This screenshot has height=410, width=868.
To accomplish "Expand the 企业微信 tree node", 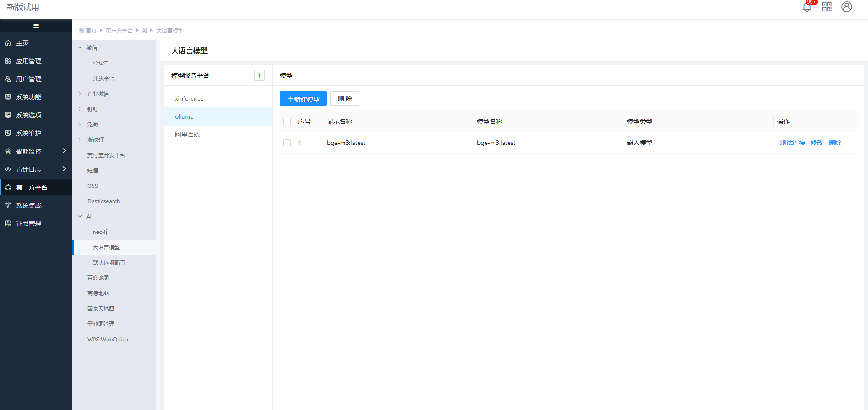I will tap(80, 94).
